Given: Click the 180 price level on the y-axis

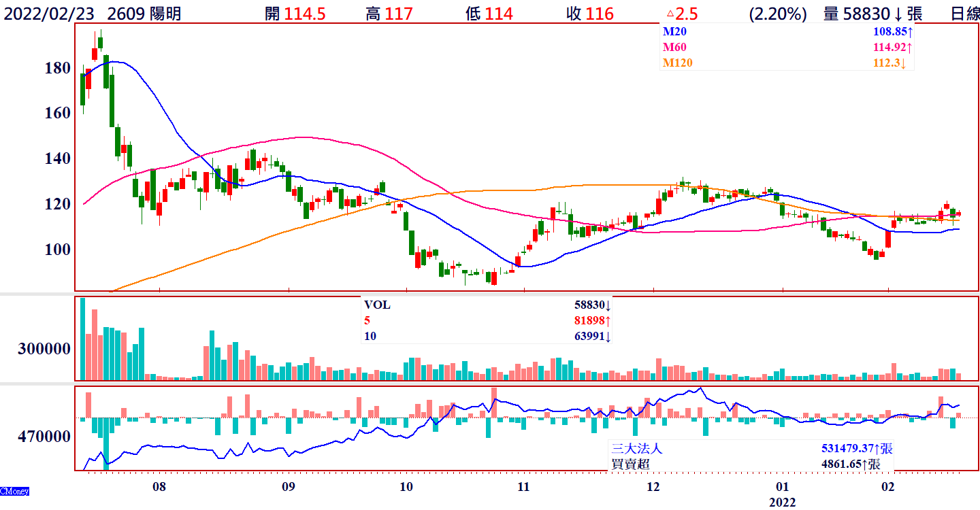Looking at the screenshot, I should click(58, 68).
